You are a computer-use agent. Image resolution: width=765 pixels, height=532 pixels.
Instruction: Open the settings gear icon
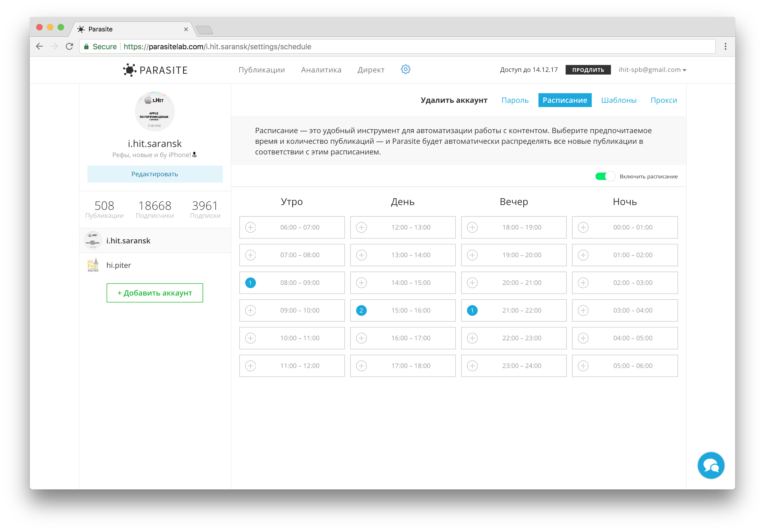coord(405,69)
